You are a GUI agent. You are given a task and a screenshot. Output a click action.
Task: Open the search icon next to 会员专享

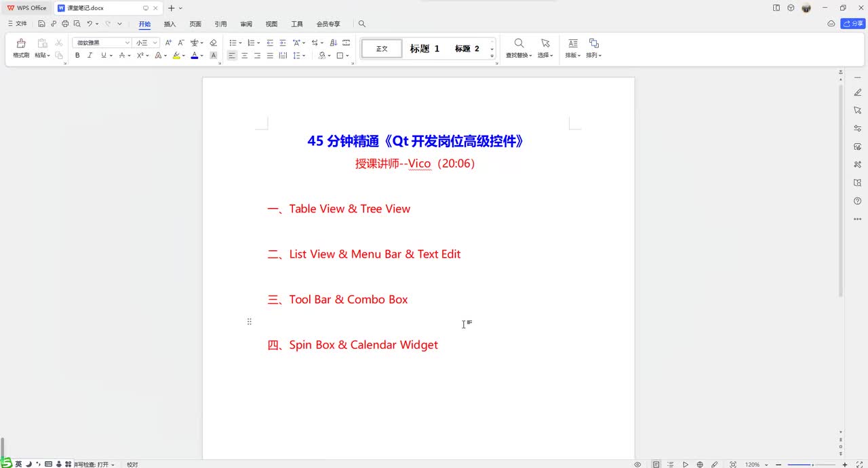[x=361, y=24]
